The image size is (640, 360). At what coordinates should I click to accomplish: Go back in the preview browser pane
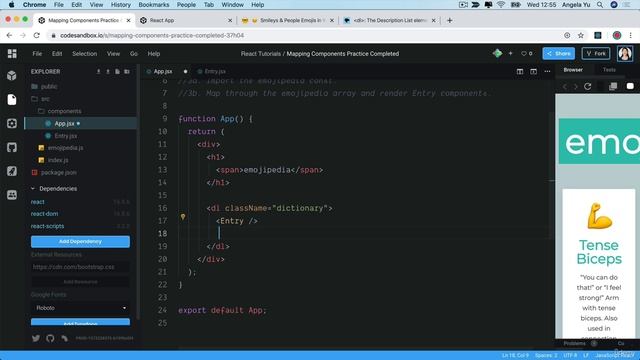point(565,86)
